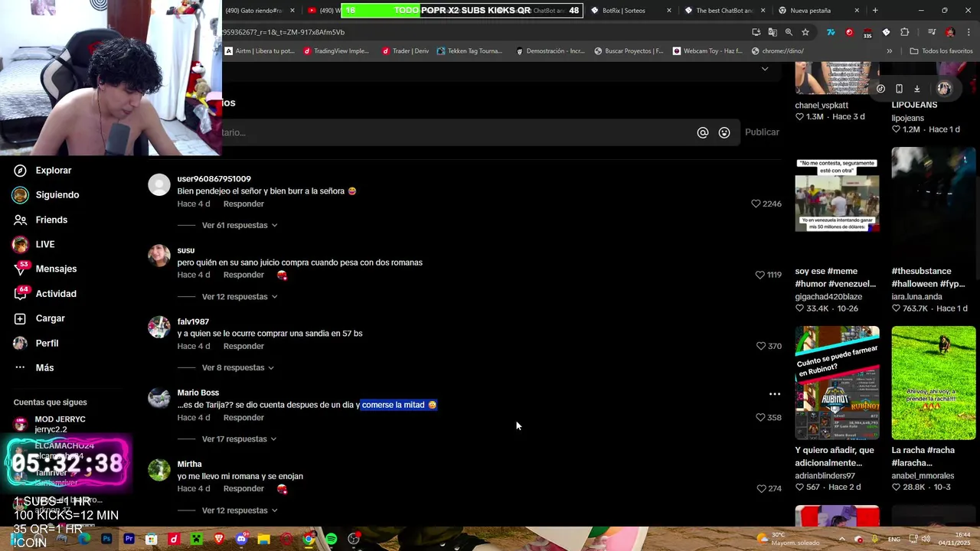Like the comment by user960867951009
The image size is (980, 551).
pyautogui.click(x=756, y=204)
